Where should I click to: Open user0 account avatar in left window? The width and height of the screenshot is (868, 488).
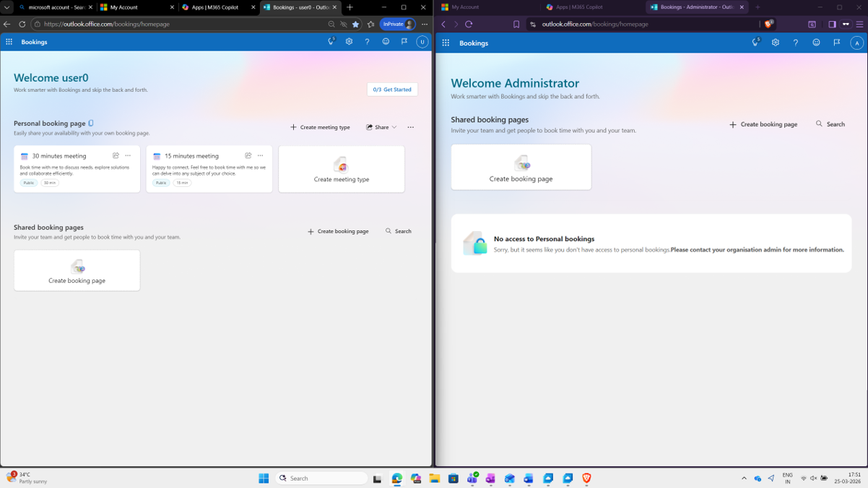[422, 42]
